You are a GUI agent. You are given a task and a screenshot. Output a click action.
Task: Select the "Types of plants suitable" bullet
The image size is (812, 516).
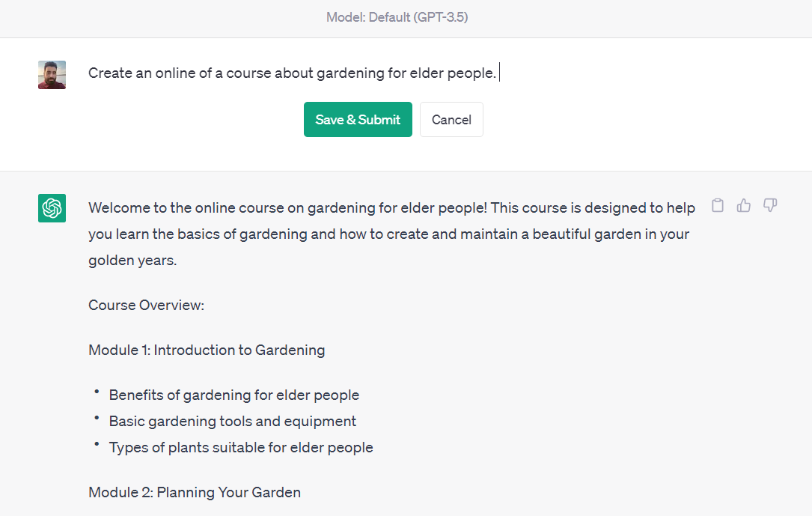pos(240,447)
